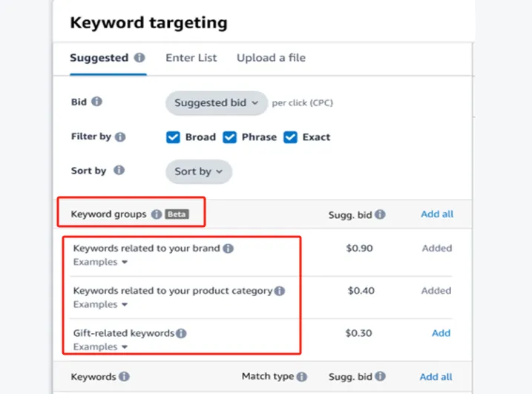Click info icon after 'Keywords related to your product category'
The width and height of the screenshot is (532, 394).
point(280,291)
